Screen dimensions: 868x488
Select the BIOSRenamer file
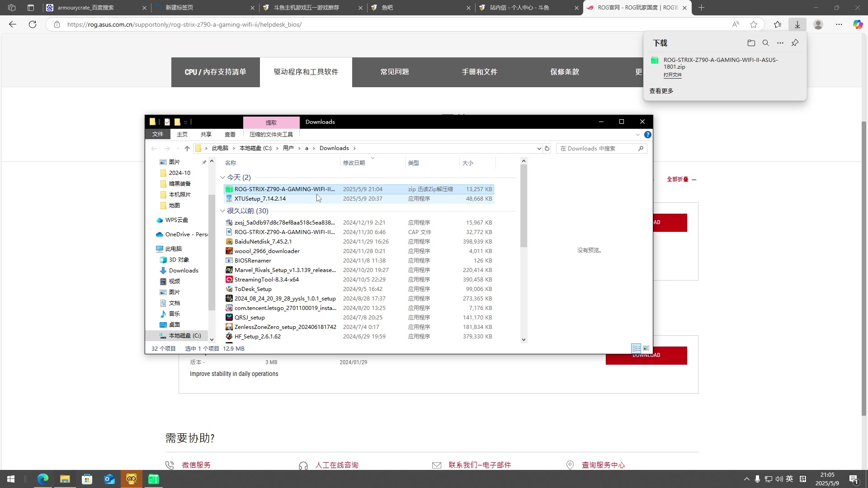tap(359, 261)
